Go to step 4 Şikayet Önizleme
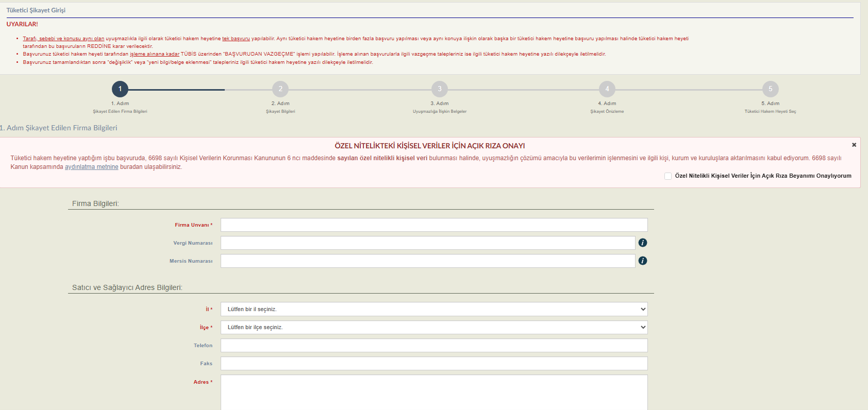The width and height of the screenshot is (868, 410). pos(607,89)
